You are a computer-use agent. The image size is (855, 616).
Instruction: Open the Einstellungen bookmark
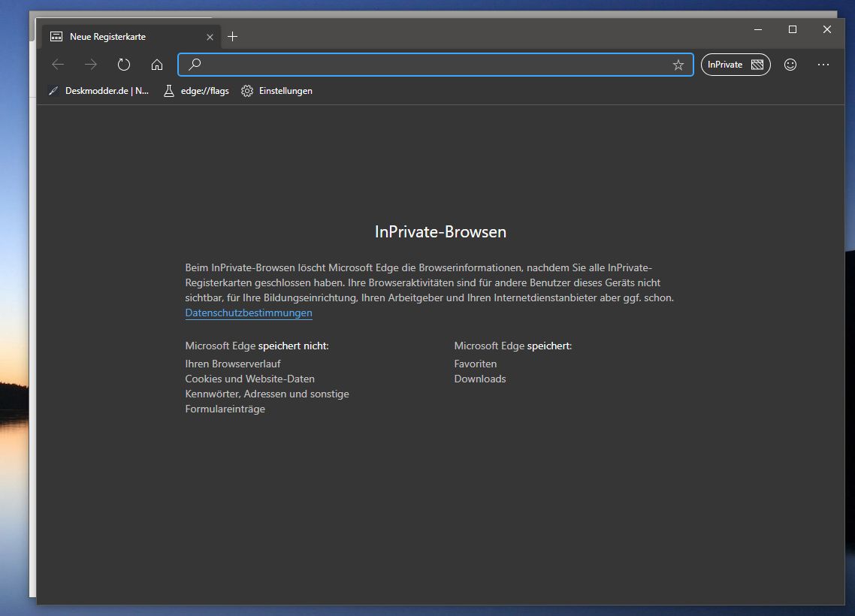pyautogui.click(x=277, y=91)
